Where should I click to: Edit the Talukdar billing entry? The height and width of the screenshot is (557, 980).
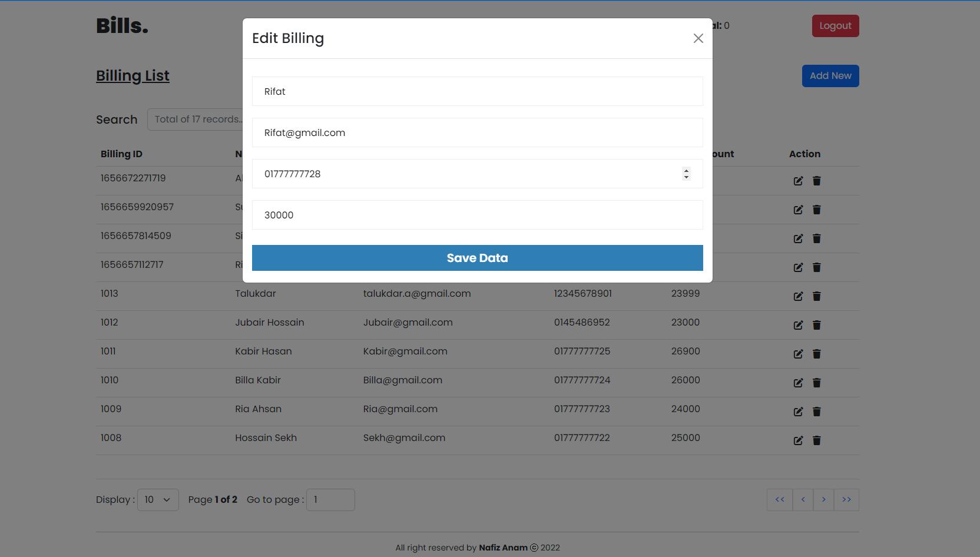[x=798, y=296]
